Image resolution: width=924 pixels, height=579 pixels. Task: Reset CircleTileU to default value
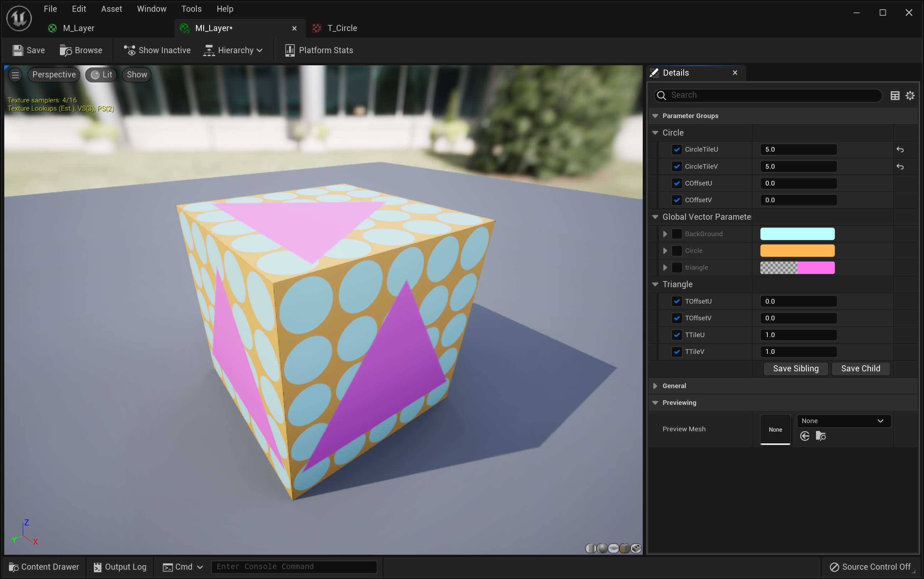[900, 150]
